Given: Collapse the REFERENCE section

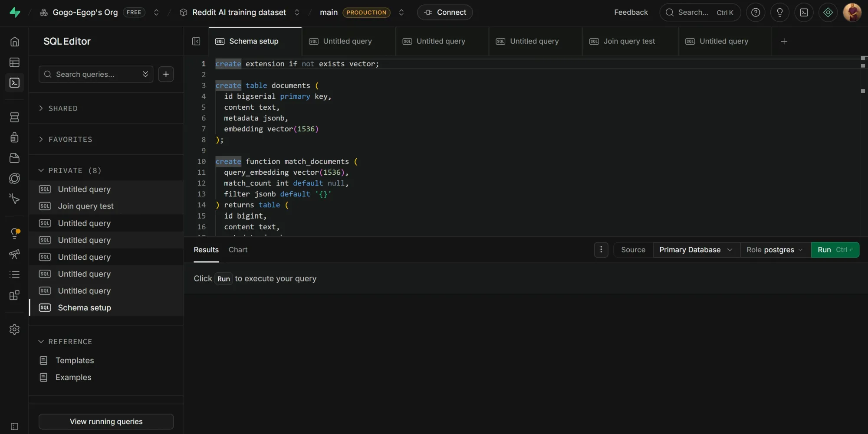Looking at the screenshot, I should (x=106, y=342).
